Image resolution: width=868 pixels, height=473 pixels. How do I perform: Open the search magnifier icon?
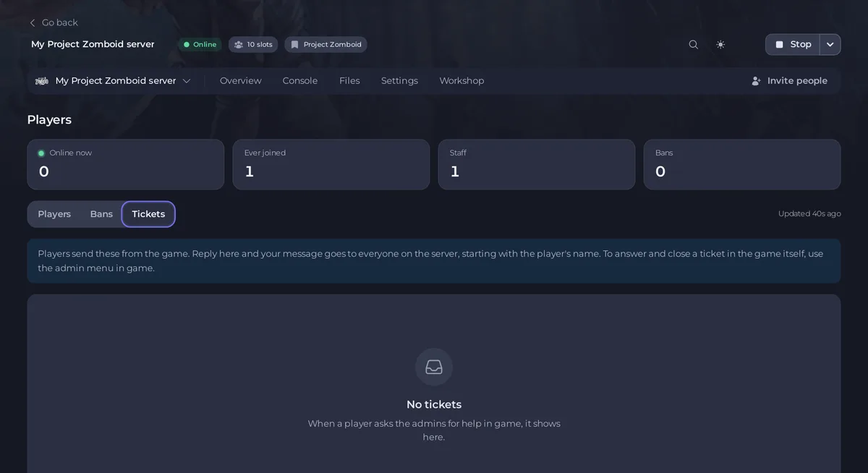(x=693, y=44)
